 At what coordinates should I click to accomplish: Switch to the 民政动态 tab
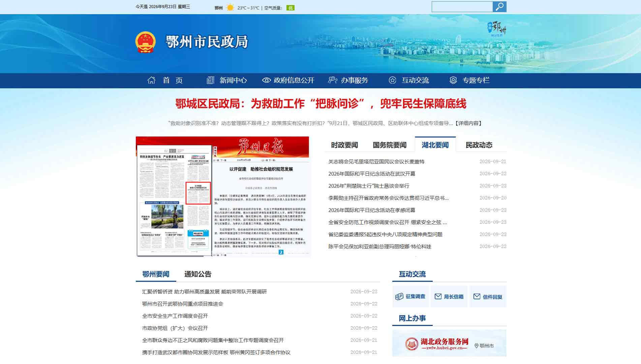479,145
